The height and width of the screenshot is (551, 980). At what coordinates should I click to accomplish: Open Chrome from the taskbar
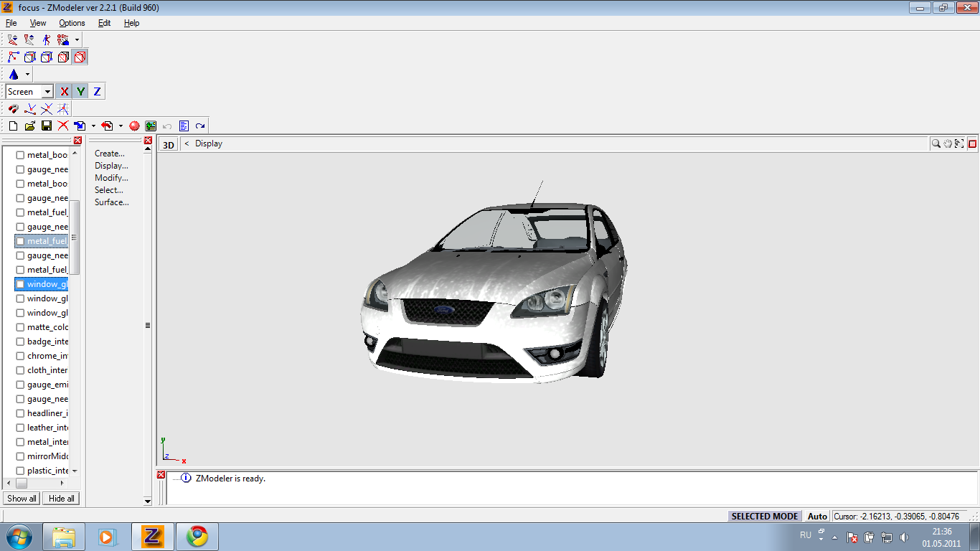(x=197, y=537)
